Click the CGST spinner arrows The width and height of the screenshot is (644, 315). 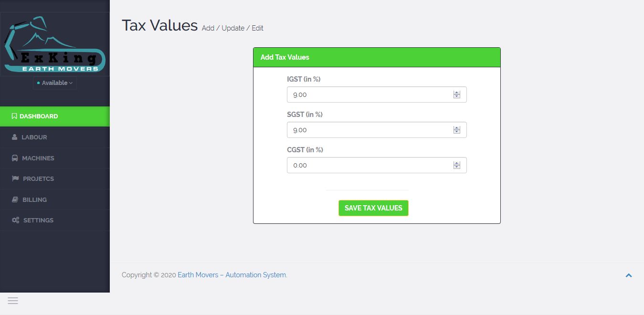click(457, 165)
